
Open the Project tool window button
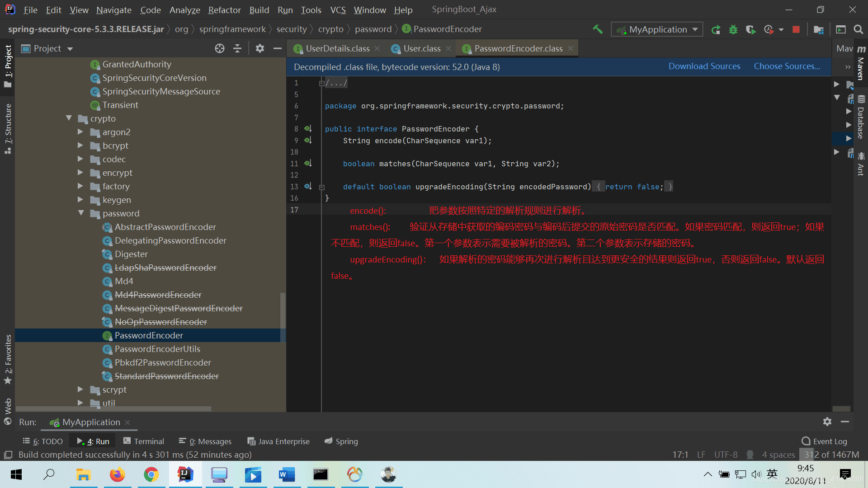click(x=8, y=66)
